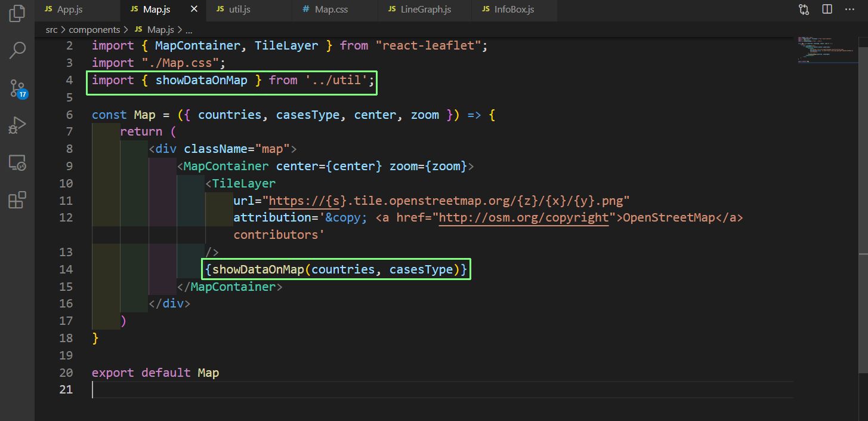Open the Extensions view icon
The height and width of the screenshot is (421, 868).
click(x=17, y=200)
